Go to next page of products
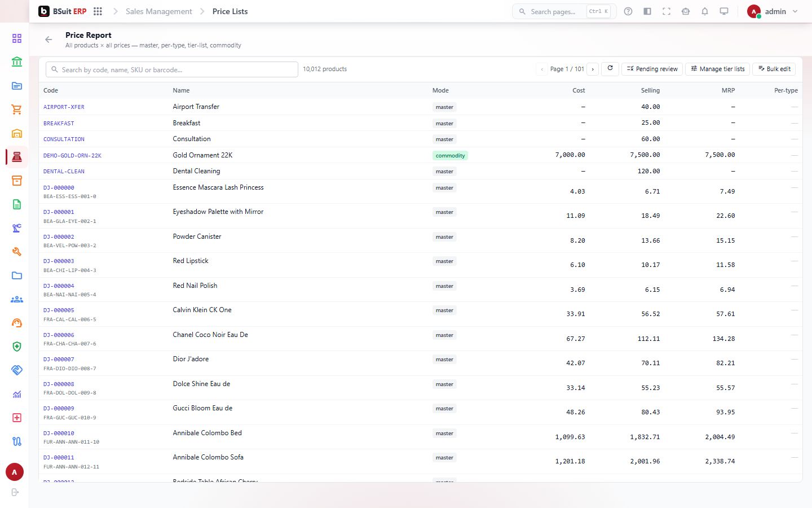This screenshot has width=812, height=508. (x=593, y=69)
